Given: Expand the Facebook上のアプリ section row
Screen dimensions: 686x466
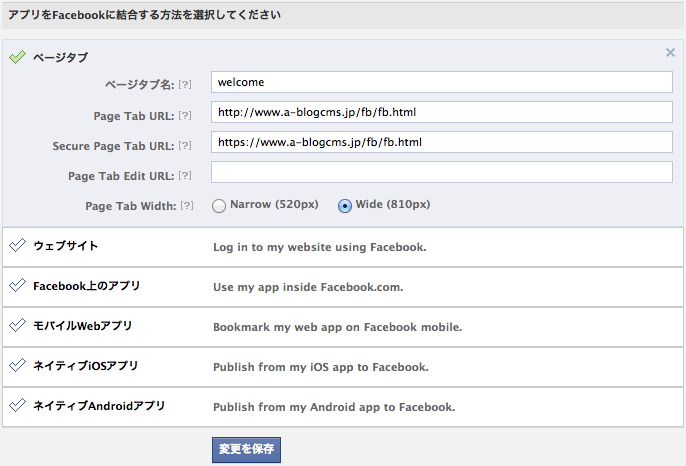Looking at the screenshot, I should tap(343, 287).
